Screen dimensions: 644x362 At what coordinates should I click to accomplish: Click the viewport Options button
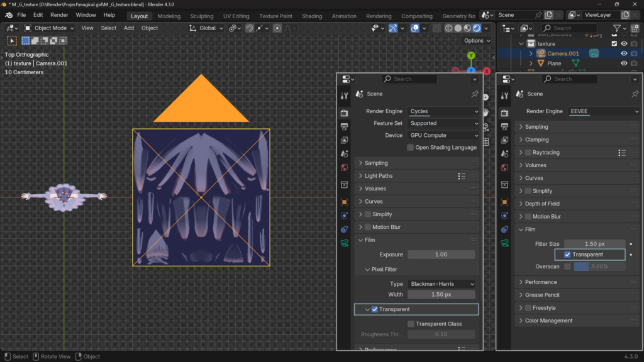pyautogui.click(x=477, y=41)
